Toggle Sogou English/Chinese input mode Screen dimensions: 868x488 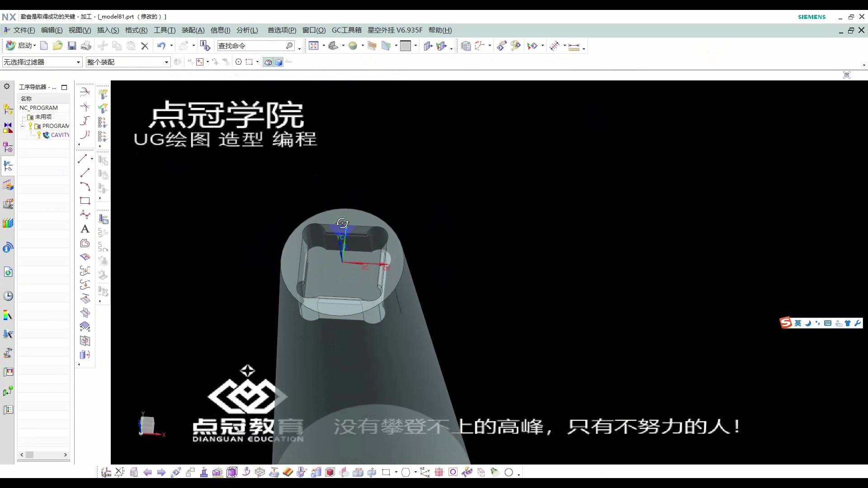[798, 323]
